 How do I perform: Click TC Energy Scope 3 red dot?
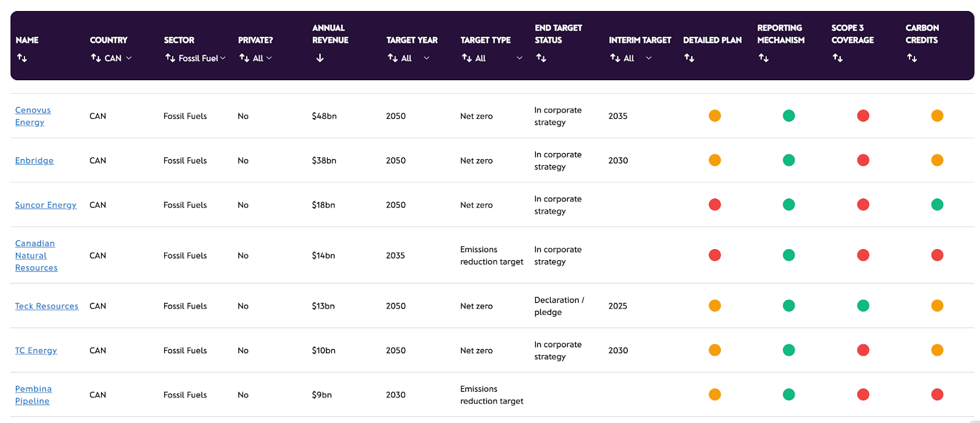click(x=863, y=350)
